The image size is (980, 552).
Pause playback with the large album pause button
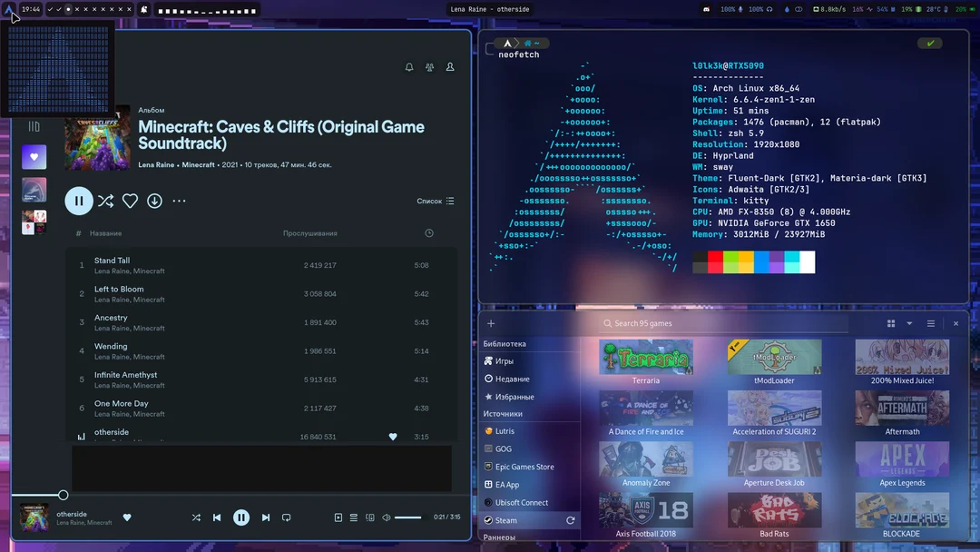pos(79,201)
